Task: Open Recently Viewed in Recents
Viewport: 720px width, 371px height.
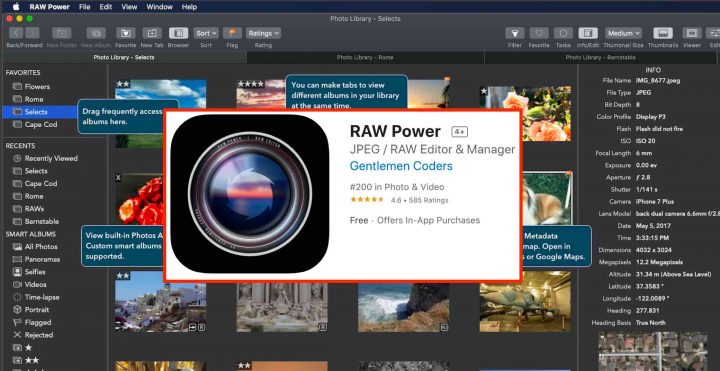Action: click(x=51, y=158)
